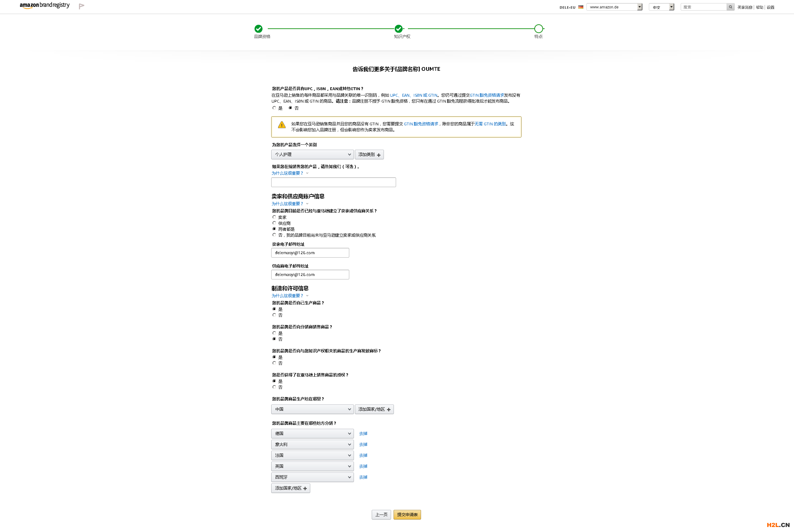Image resolution: width=794 pixels, height=532 pixels.
Task: Open the 设置 header link
Action: point(771,7)
